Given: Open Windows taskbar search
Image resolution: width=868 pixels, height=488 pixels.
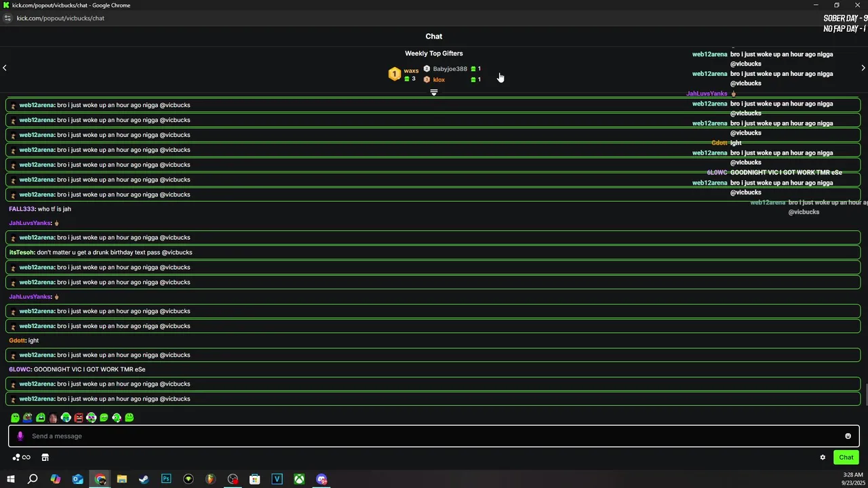Looking at the screenshot, I should tap(33, 479).
